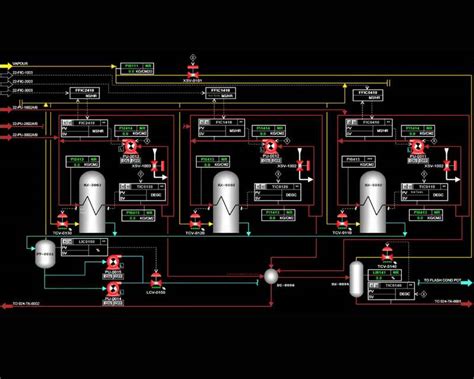Screen dimensions: 474x379
Task: Collapse the right FIC flow controller faceplate
Action: click(x=389, y=122)
